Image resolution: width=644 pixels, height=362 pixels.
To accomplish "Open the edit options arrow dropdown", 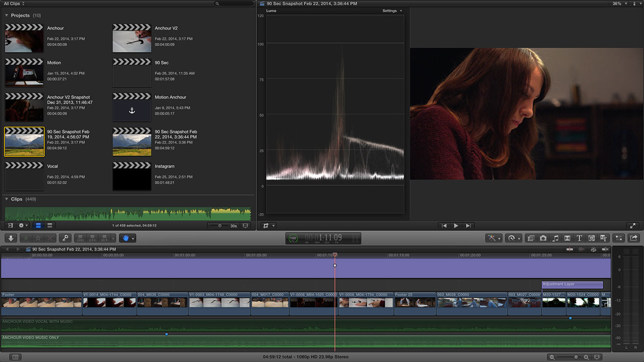I will point(114,238).
